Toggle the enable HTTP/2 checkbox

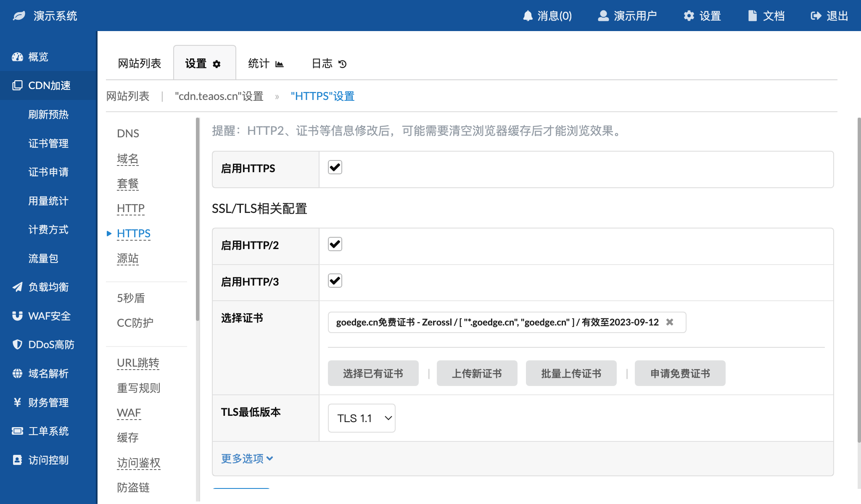tap(335, 244)
